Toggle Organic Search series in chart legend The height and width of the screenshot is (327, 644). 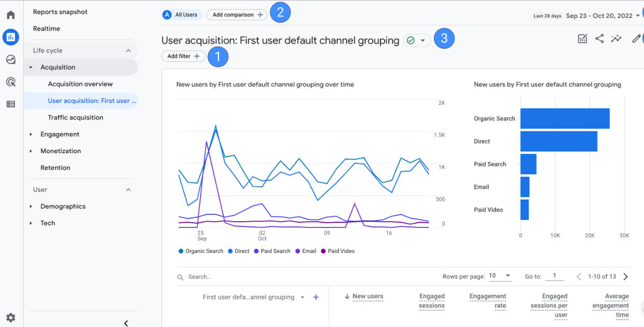coord(201,251)
